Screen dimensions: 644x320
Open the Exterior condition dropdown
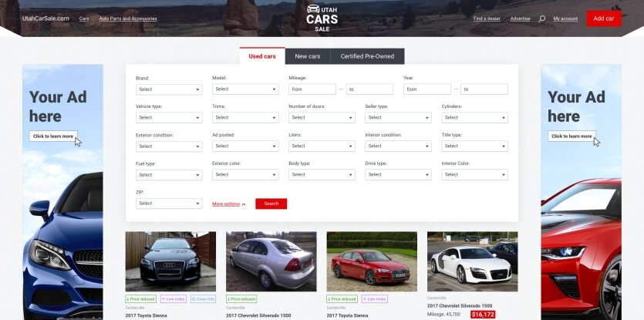click(x=169, y=147)
